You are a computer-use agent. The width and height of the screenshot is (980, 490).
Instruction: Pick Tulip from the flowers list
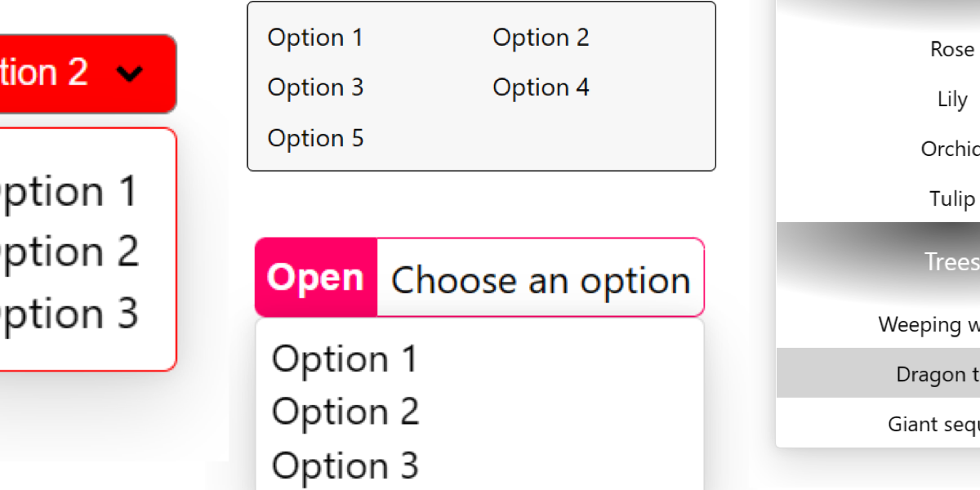952,198
